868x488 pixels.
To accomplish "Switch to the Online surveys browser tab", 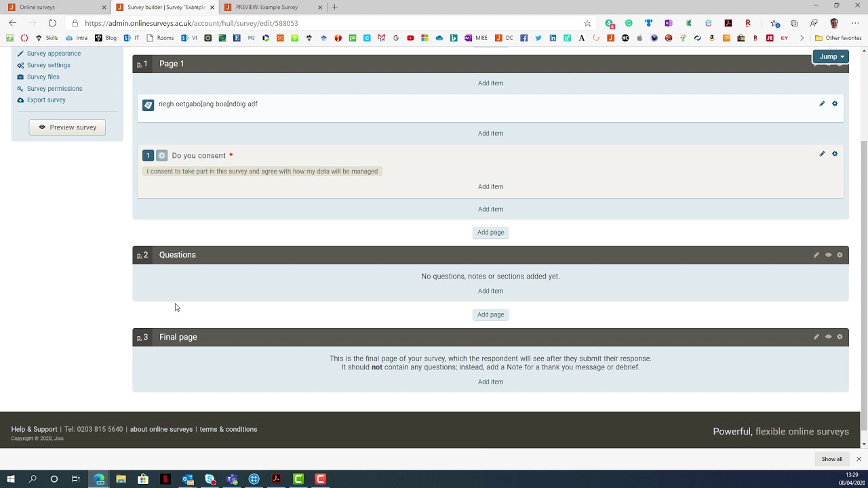I will (x=56, y=7).
